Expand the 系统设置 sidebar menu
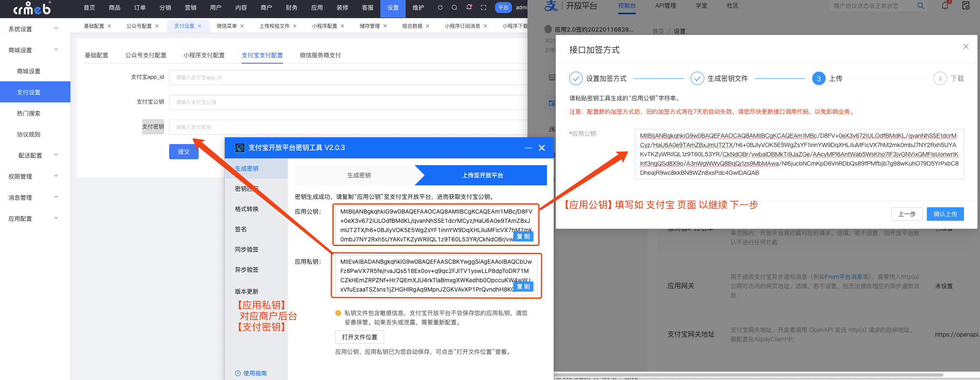 tap(56, 29)
